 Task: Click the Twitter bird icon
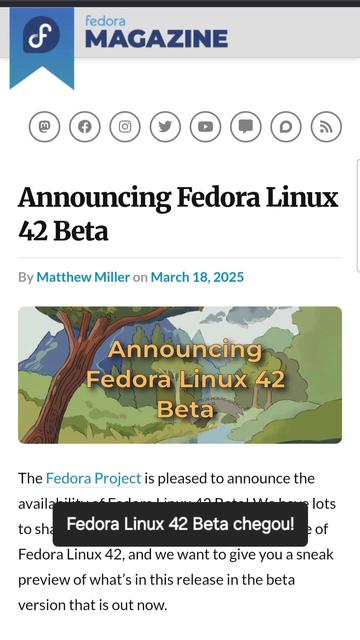[165, 127]
